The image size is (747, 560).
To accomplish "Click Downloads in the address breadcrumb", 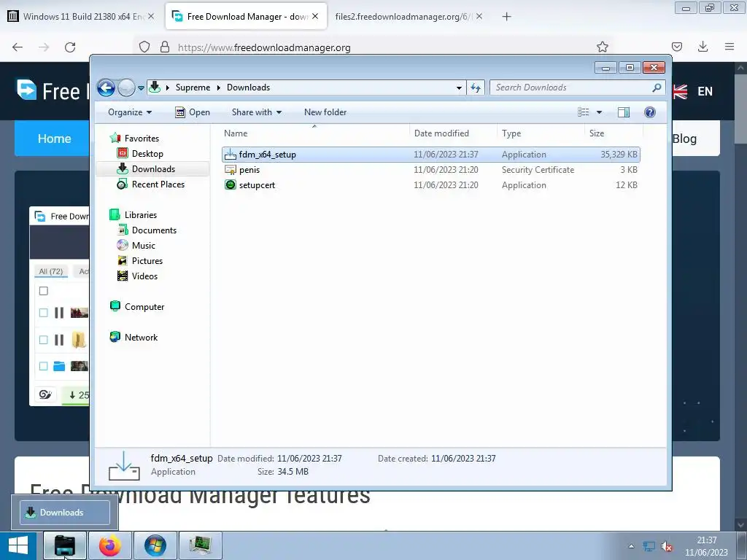I will click(x=248, y=87).
